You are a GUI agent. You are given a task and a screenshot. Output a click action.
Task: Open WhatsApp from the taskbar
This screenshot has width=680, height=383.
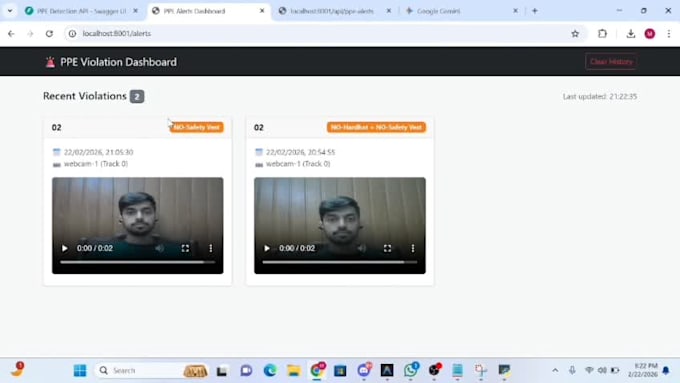pyautogui.click(x=410, y=370)
